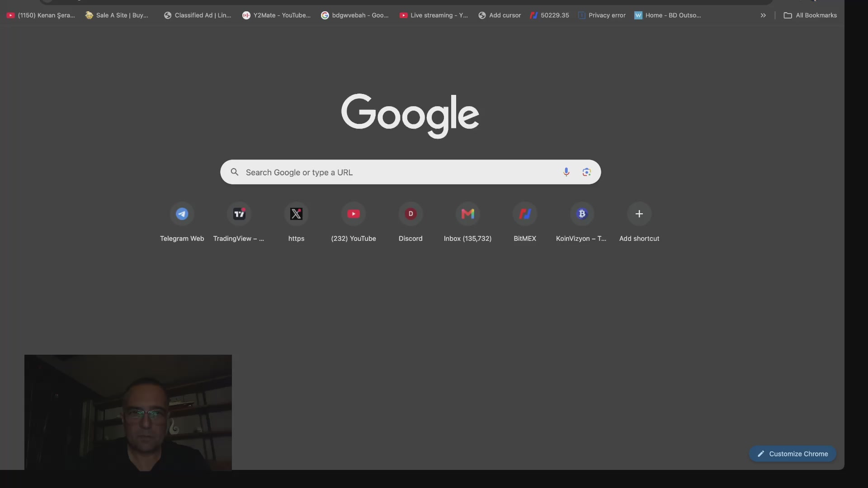
Task: Search by image with Google Lens icon
Action: click(586, 172)
